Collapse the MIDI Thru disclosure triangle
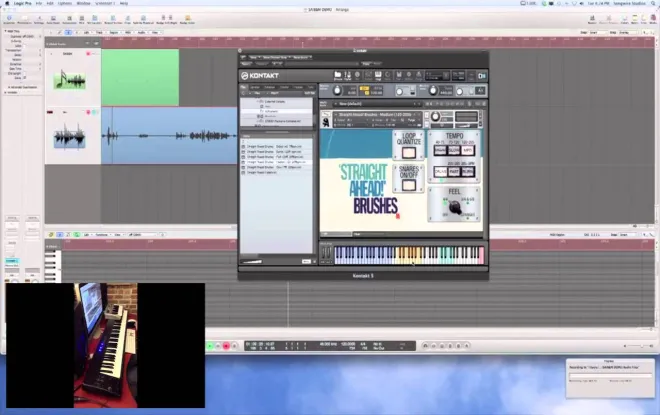 point(5,31)
